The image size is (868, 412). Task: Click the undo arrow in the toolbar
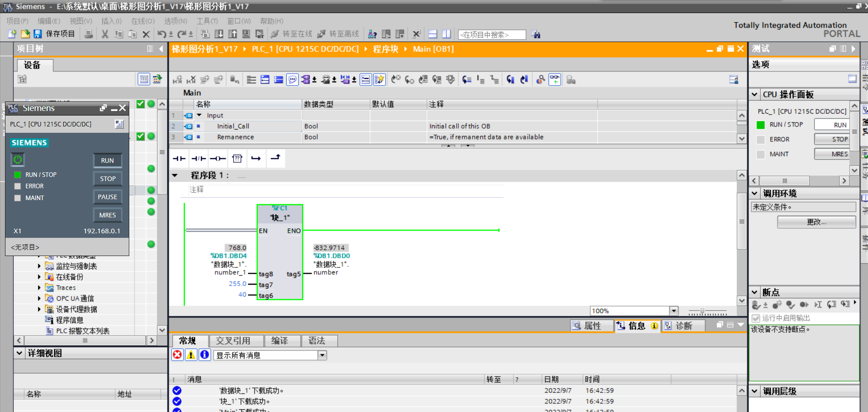pos(162,34)
